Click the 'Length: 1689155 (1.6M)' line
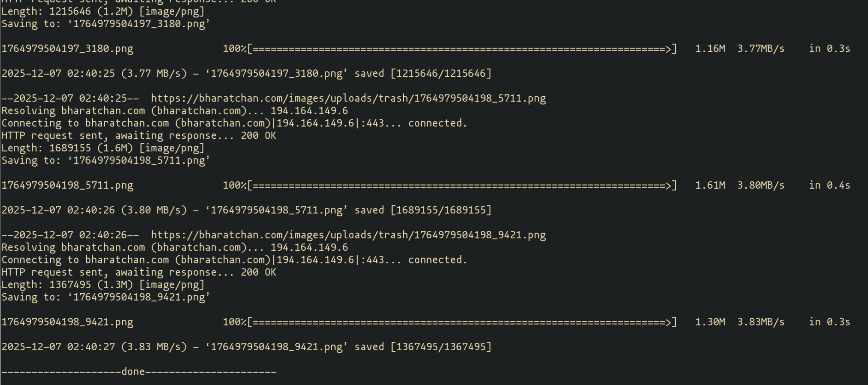868x385 pixels. tap(103, 148)
